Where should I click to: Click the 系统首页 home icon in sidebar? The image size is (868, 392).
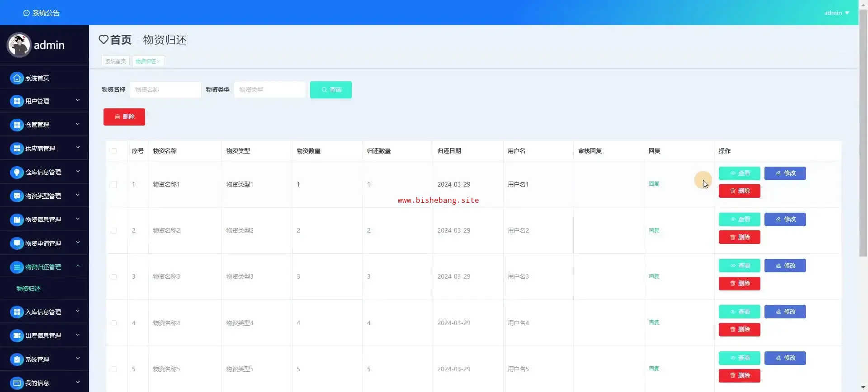coord(17,78)
